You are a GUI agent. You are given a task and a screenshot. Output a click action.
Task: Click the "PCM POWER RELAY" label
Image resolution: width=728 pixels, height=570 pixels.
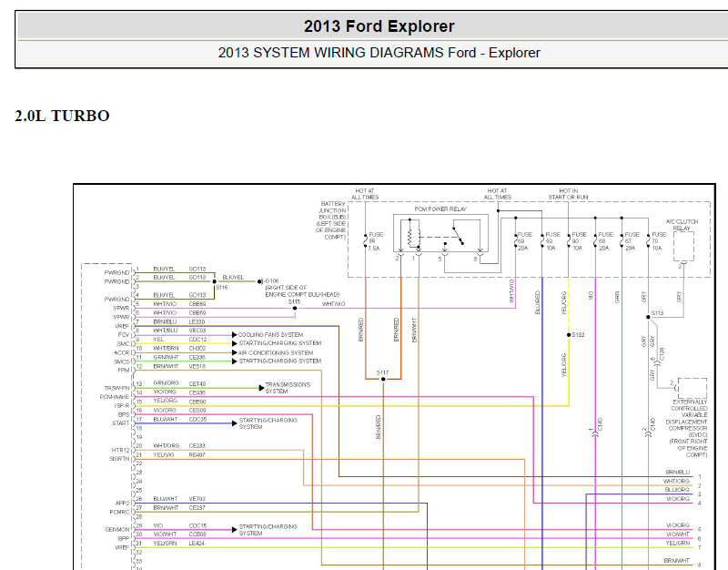[440, 209]
